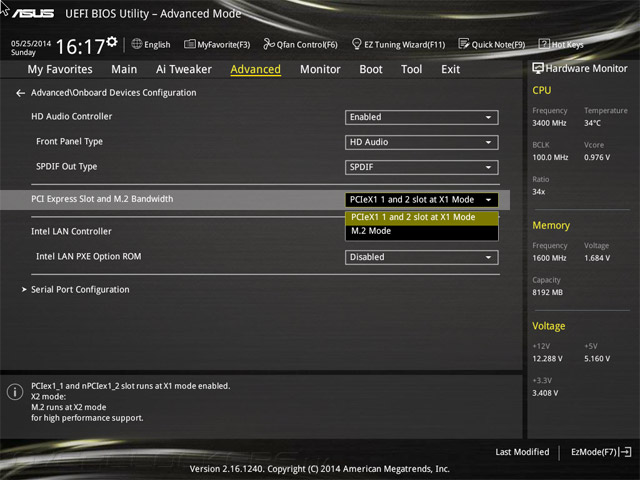Click the 0.976 V Vcore value
The image size is (640, 480).
(x=597, y=157)
